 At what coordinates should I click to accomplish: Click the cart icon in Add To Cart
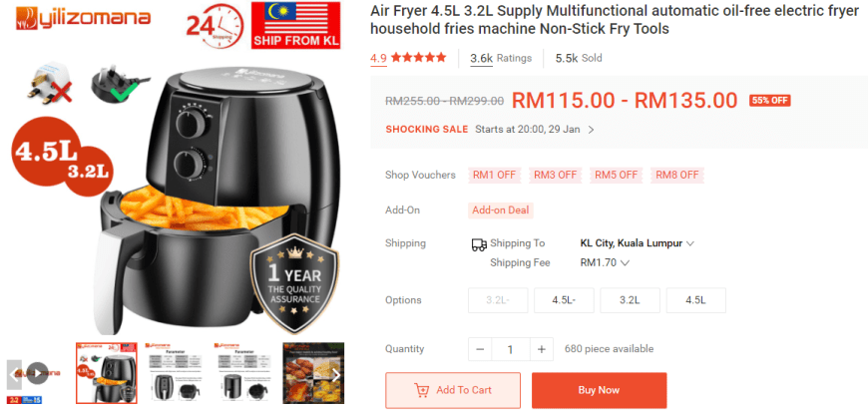(422, 390)
